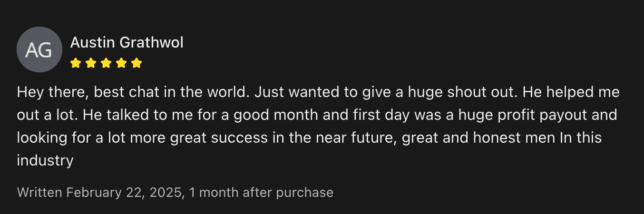Click the first yellow rating star
Viewport: 644px width, 214px height.
tap(75, 63)
